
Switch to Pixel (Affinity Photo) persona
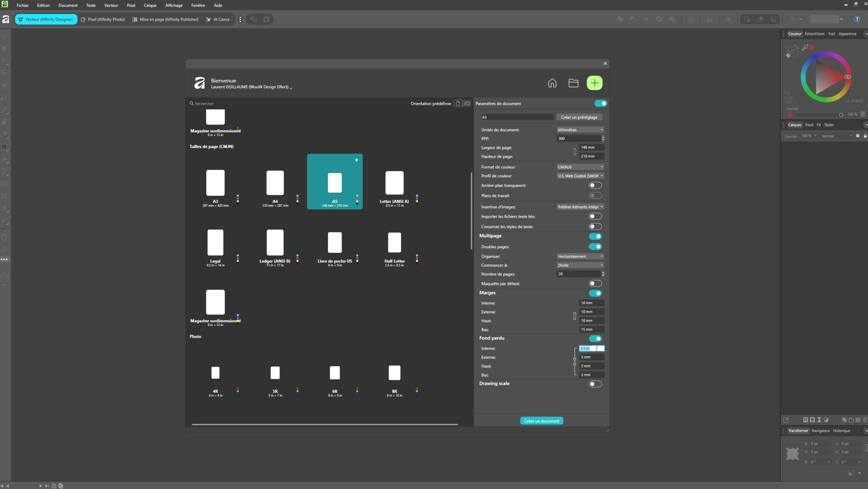103,19
